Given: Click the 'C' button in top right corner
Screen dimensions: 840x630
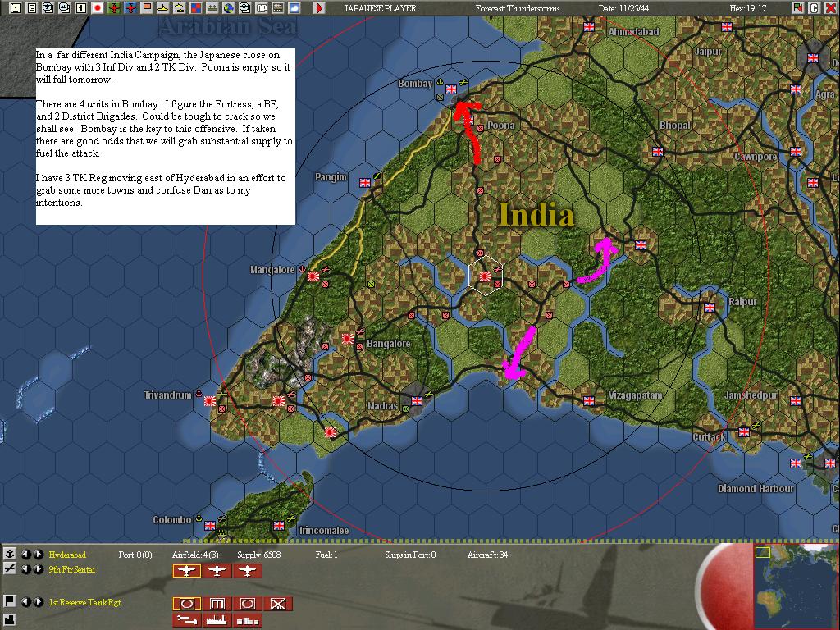Looking at the screenshot, I should pyautogui.click(x=814, y=7).
